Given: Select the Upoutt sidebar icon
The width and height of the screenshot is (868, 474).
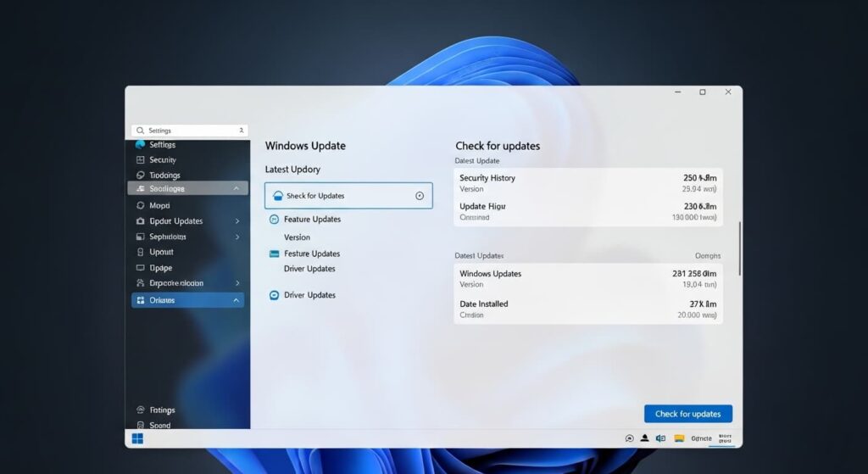Looking at the screenshot, I should coord(140,252).
